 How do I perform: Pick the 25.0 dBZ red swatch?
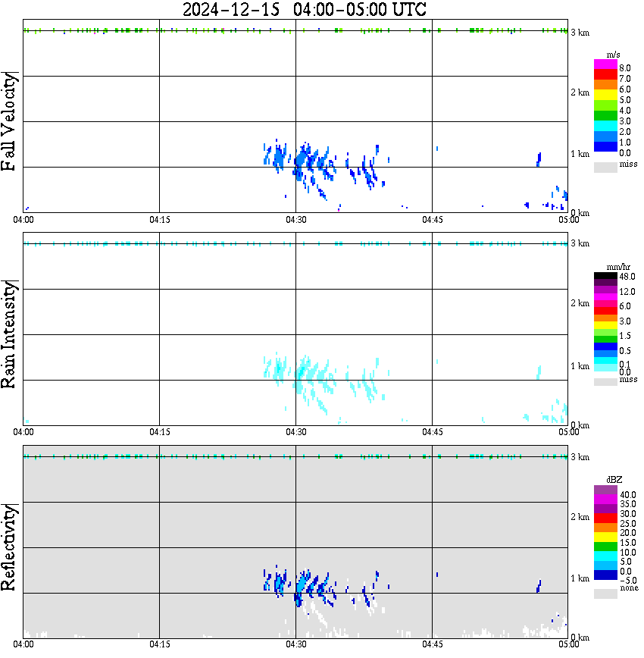coord(605,518)
